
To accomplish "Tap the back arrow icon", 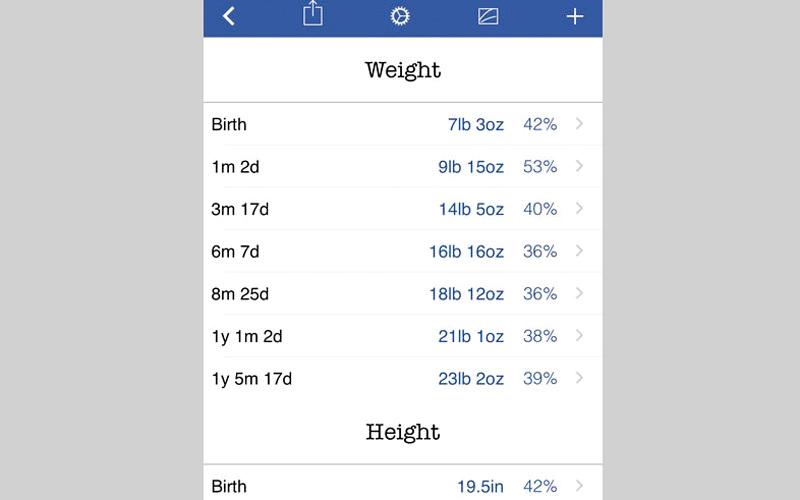I will 229,16.
